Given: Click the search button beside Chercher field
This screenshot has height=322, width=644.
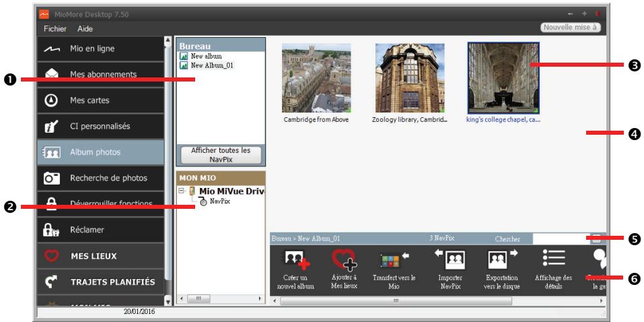Looking at the screenshot, I should click(596, 238).
